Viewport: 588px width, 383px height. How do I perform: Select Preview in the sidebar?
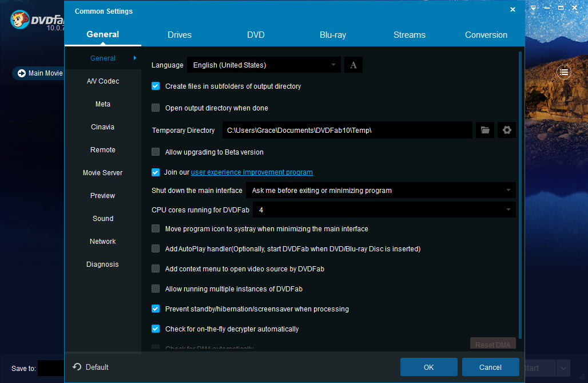pos(103,196)
